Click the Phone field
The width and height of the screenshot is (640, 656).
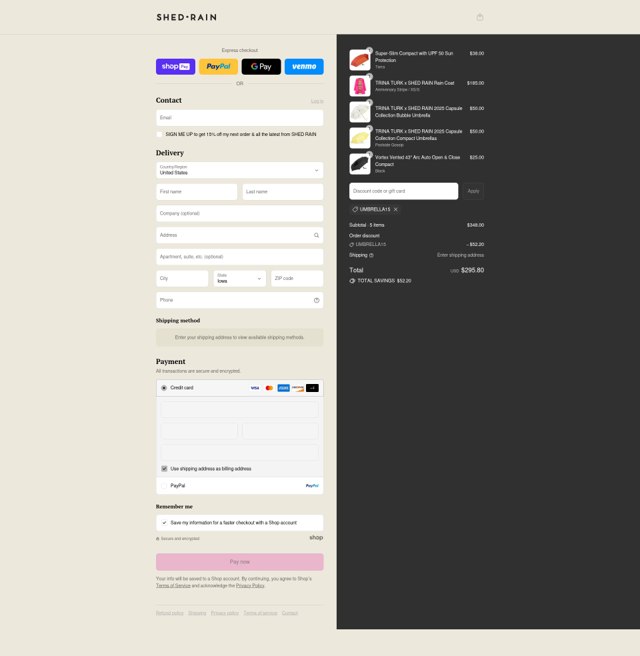click(x=240, y=300)
